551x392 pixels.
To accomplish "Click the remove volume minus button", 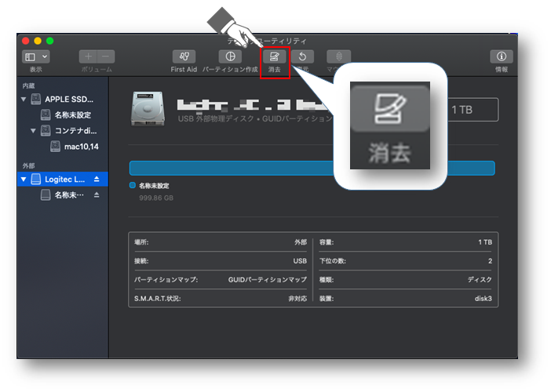I will tap(106, 56).
